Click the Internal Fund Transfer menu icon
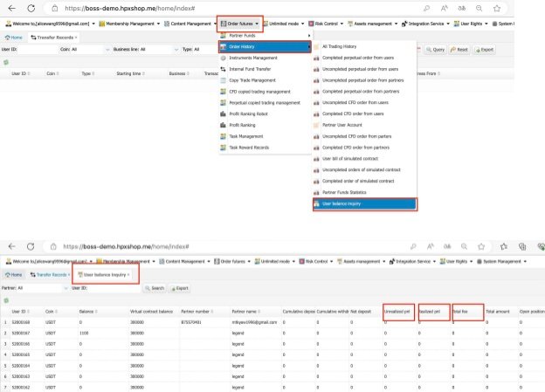Viewport: 545px width, 392px height. click(223, 68)
